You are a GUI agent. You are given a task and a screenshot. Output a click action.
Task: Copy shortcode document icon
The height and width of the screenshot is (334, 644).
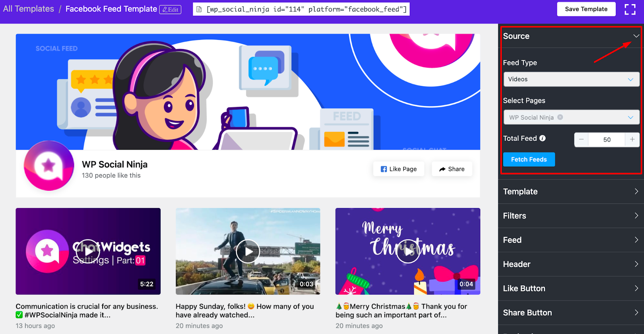coord(199,9)
